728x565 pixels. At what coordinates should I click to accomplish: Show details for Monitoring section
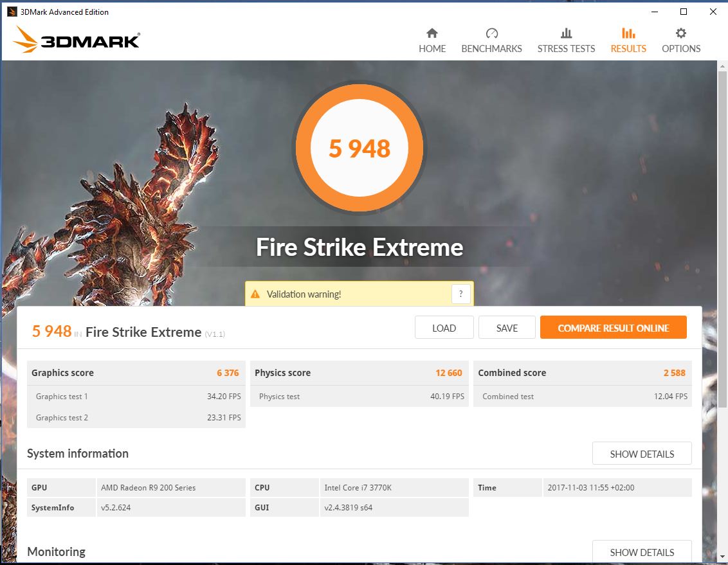[x=642, y=552]
